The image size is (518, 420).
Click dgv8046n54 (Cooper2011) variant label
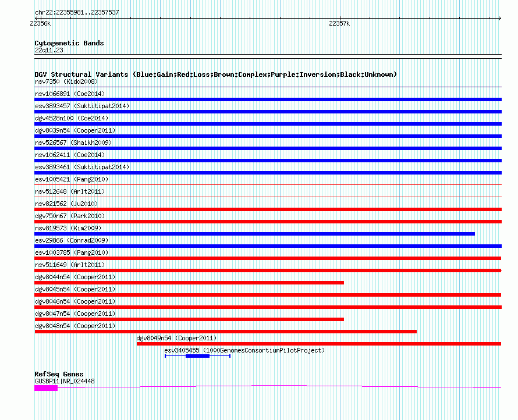tap(75, 301)
